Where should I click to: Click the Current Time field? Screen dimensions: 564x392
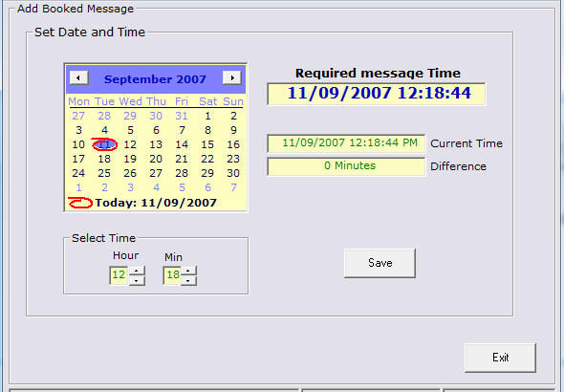(346, 143)
